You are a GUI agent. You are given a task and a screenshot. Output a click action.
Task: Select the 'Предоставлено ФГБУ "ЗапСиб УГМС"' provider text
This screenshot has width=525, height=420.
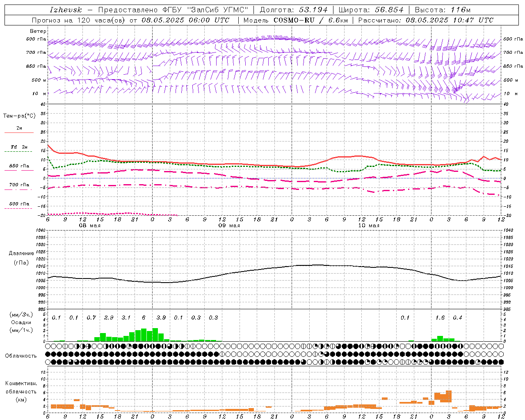(x=173, y=10)
